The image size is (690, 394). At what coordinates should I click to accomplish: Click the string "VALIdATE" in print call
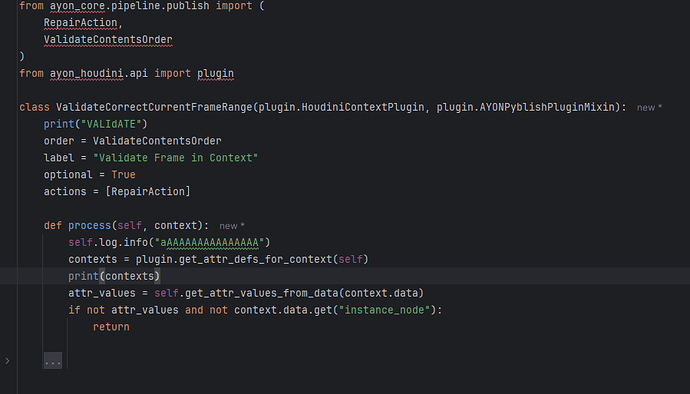(x=111, y=124)
